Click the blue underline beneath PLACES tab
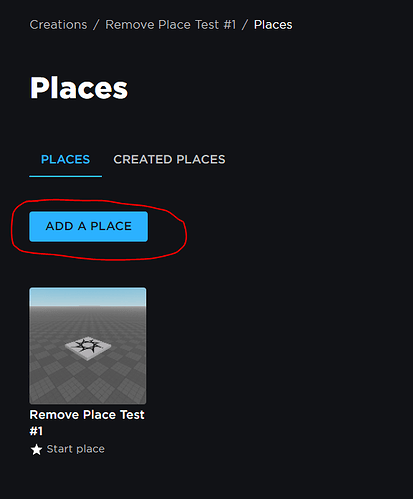 pos(65,176)
